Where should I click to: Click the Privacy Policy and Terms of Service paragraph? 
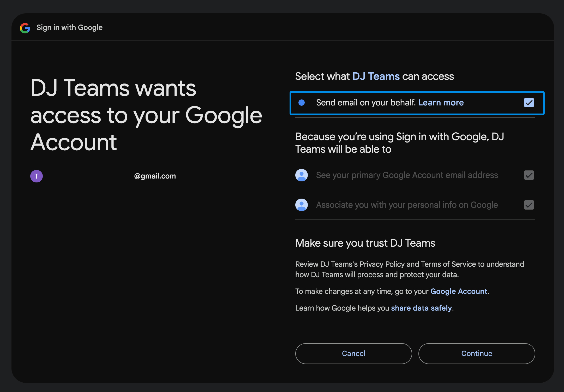point(410,269)
